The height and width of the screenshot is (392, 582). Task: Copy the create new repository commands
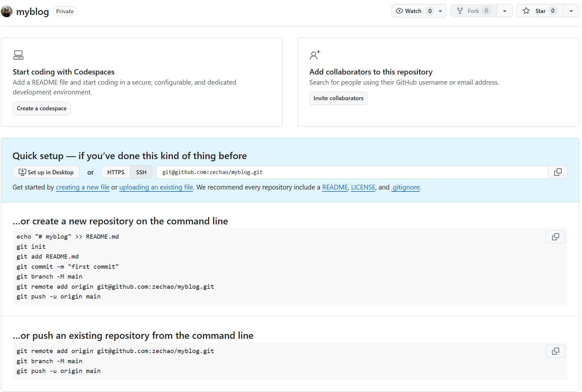click(x=555, y=237)
